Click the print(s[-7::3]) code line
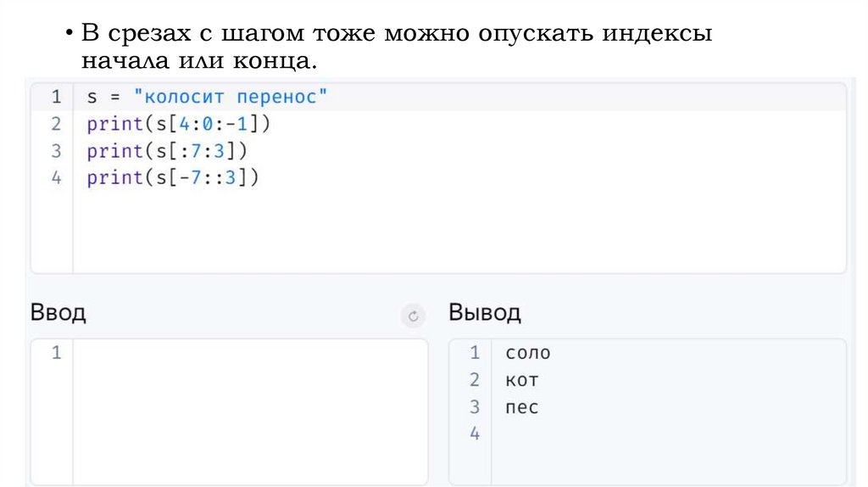The height and width of the screenshot is (487, 868). (172, 178)
